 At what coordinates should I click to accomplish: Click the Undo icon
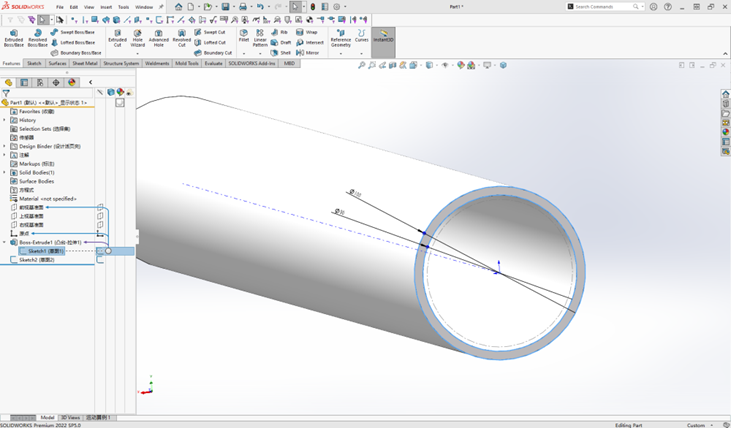(260, 7)
